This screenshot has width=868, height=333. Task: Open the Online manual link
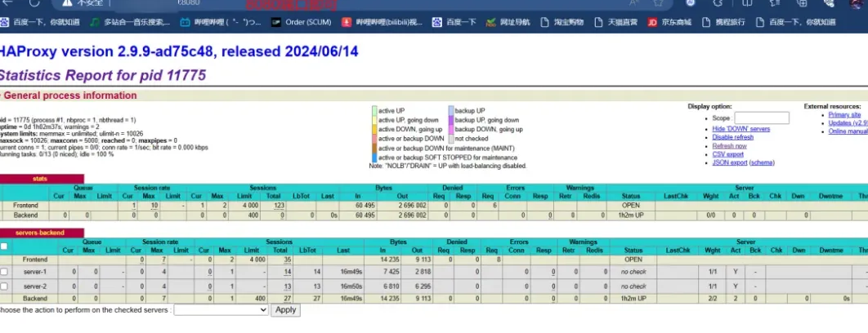[848, 131]
